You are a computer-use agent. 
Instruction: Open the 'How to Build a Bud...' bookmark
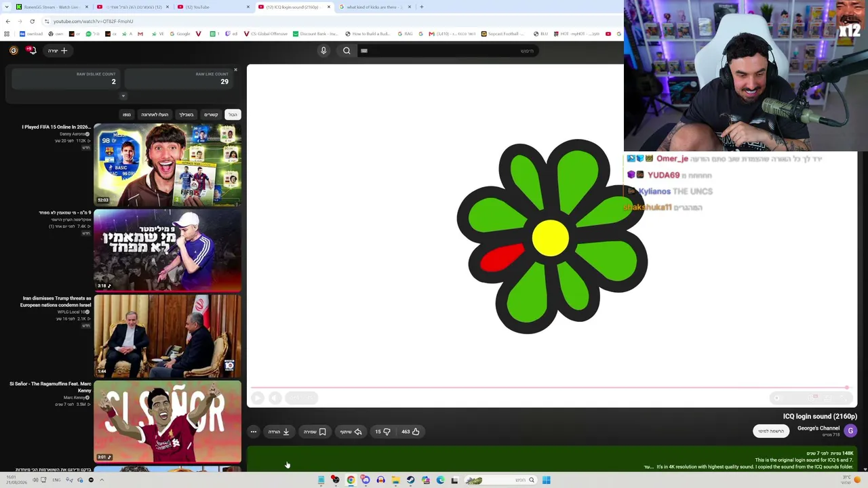click(x=368, y=34)
